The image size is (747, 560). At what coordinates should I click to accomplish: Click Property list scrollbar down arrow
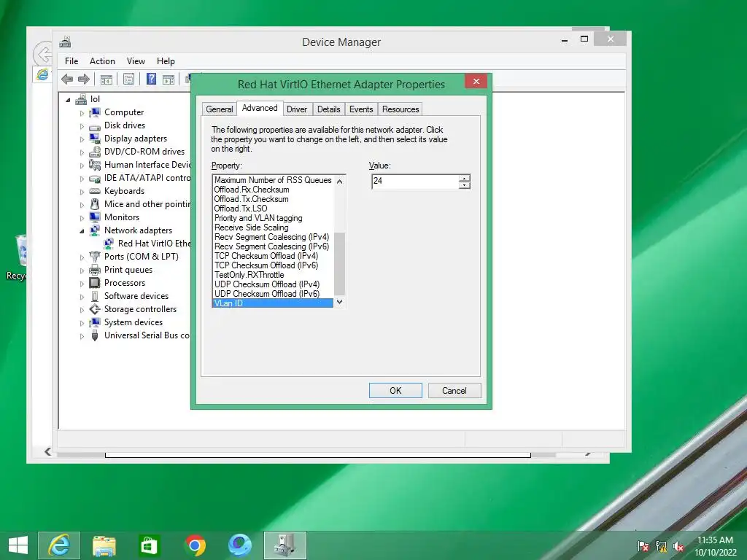point(340,302)
